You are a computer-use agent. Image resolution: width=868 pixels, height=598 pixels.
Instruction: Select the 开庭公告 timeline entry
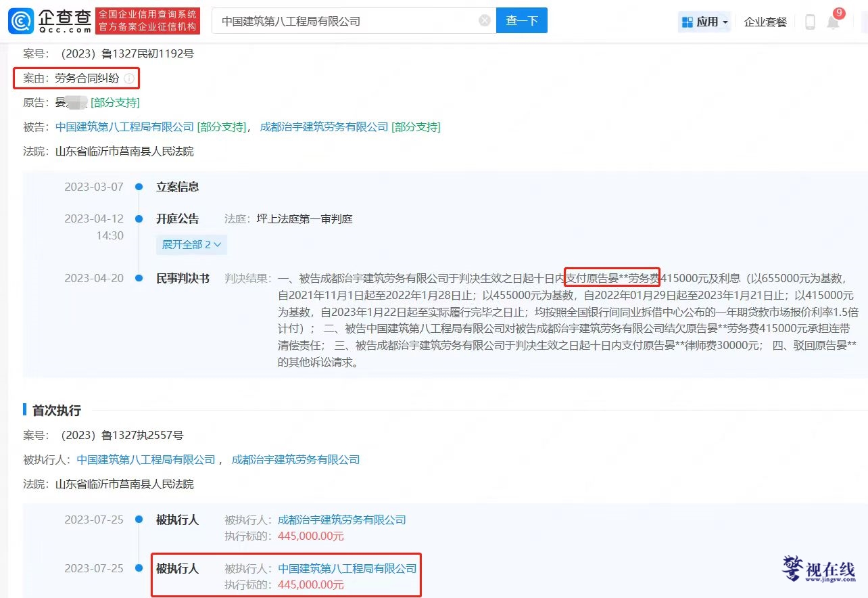pos(178,219)
